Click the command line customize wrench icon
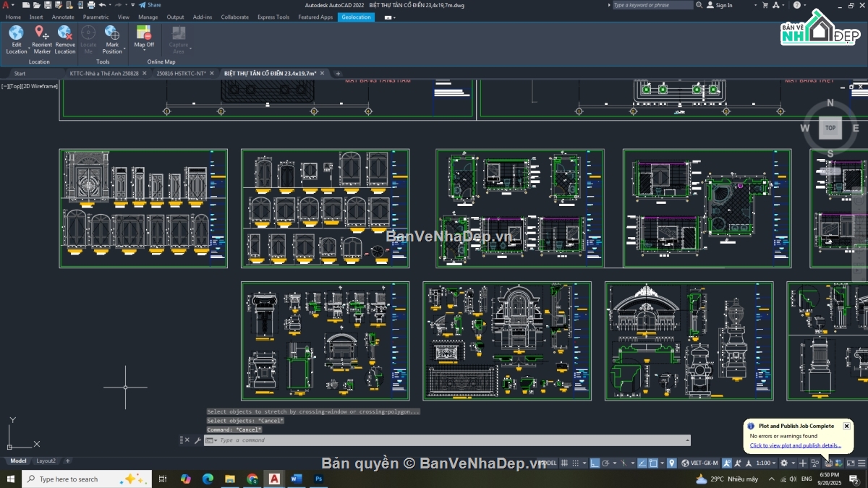868x488 pixels. 197,440
